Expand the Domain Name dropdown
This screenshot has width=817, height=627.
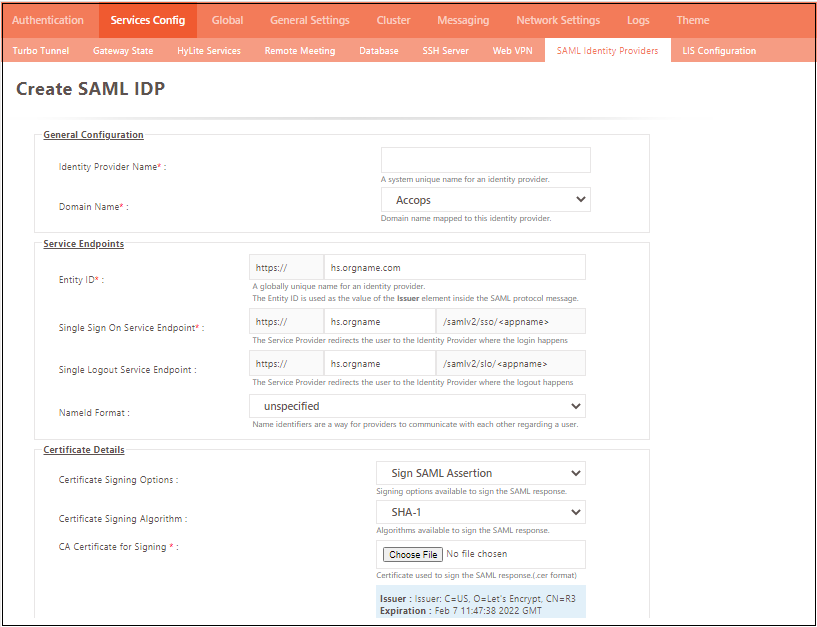(485, 200)
